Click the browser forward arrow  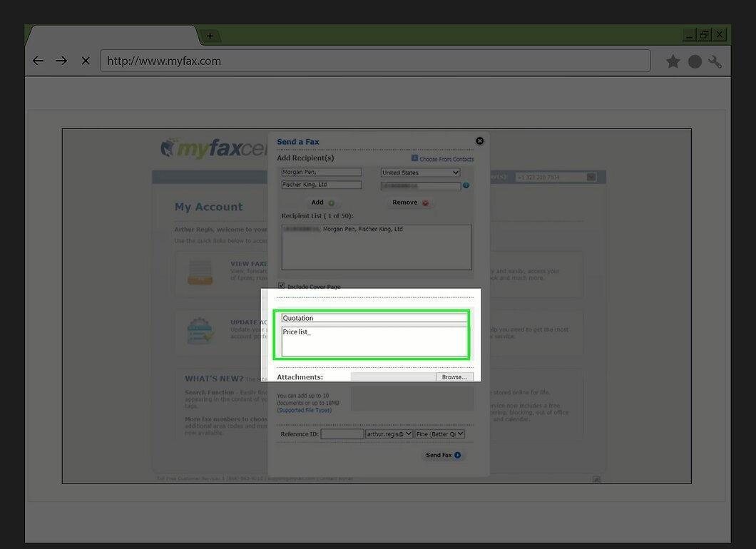pyautogui.click(x=61, y=61)
